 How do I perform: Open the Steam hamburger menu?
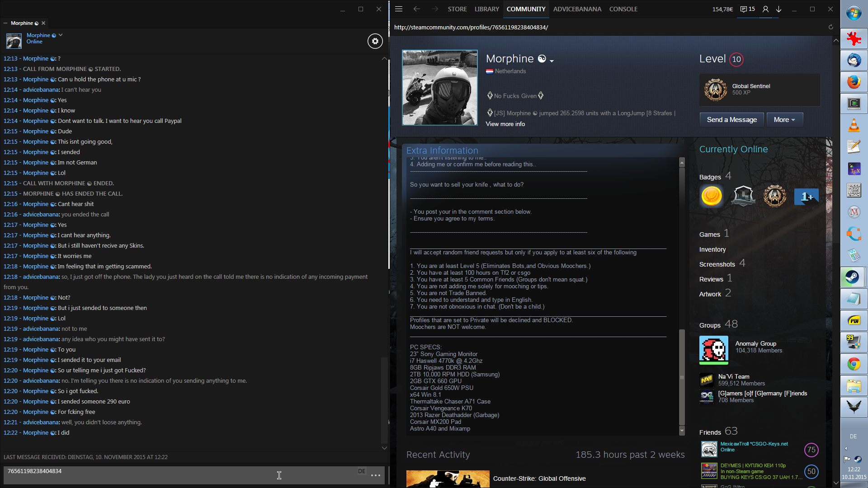coord(398,9)
